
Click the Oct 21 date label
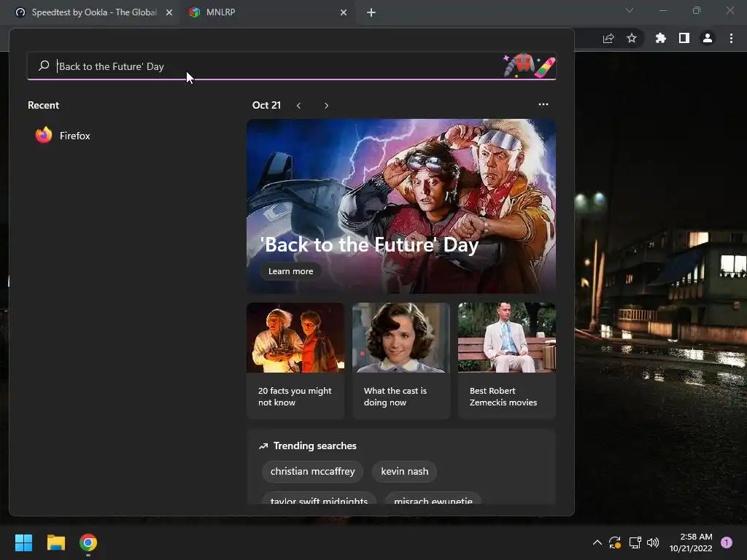[266, 105]
